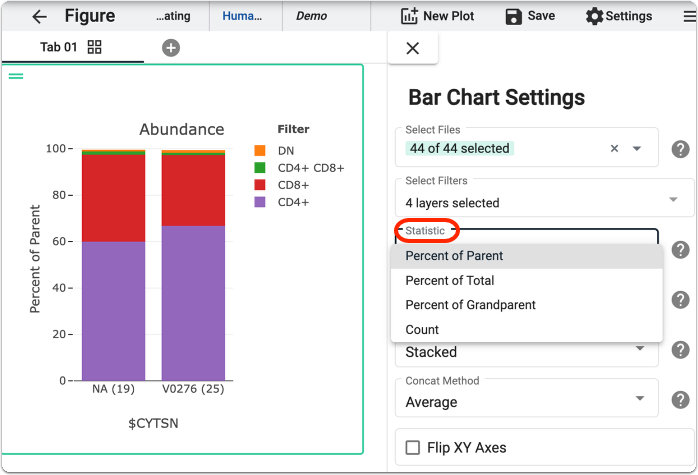Click the Save button label
698x475 pixels.
tap(541, 16)
